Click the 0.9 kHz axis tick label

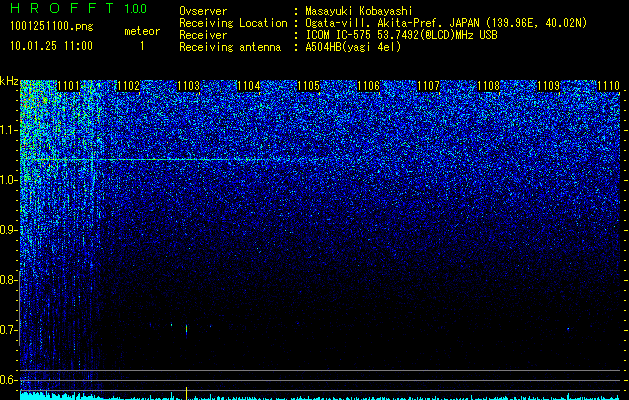click(9, 230)
